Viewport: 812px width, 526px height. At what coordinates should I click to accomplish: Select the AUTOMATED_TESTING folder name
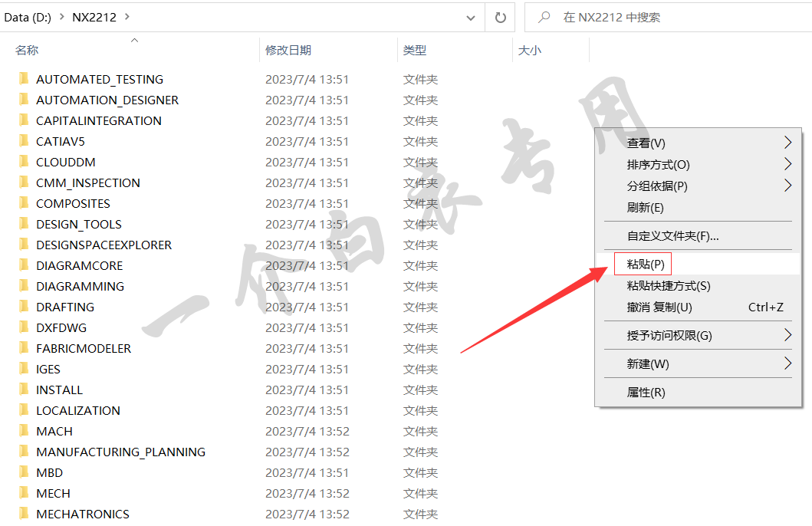pos(100,79)
